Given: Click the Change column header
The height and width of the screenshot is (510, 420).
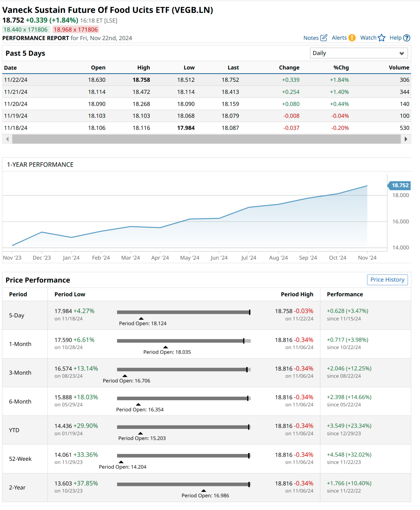Looking at the screenshot, I should pyautogui.click(x=289, y=67).
